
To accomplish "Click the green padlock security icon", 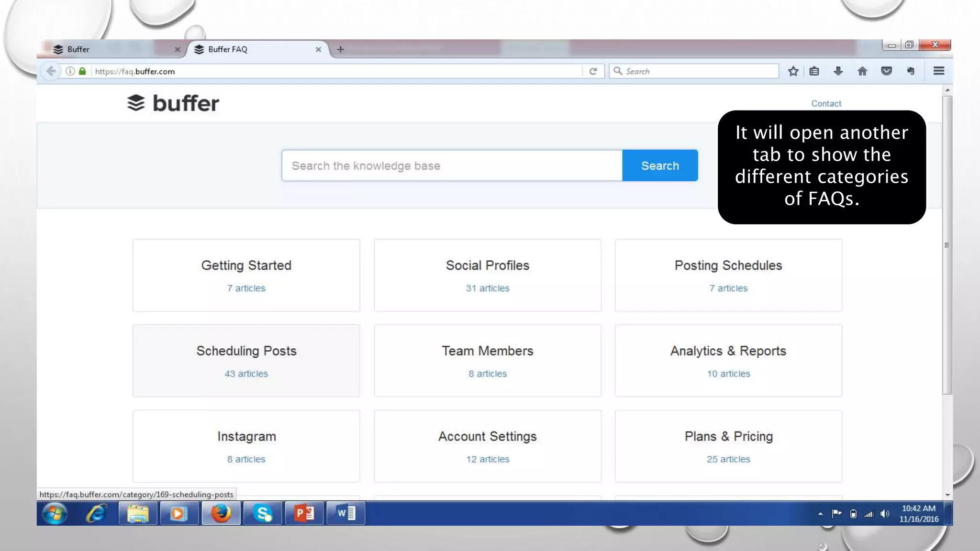I will [82, 71].
